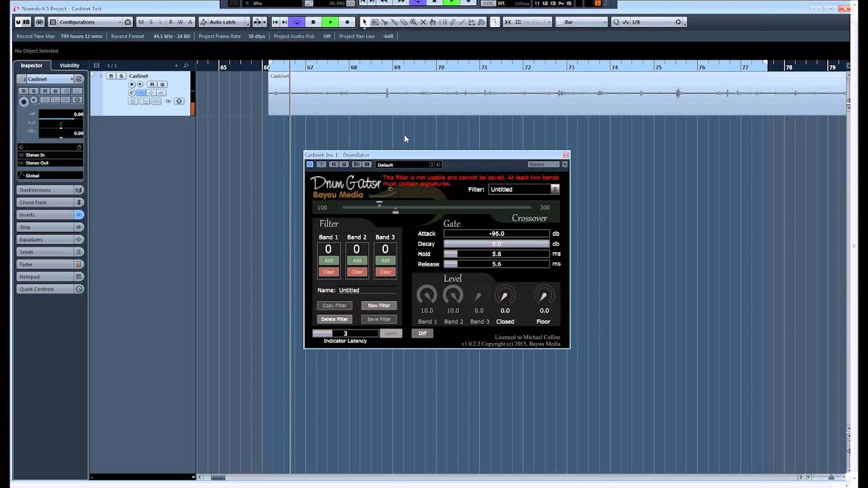This screenshot has height=488, width=868.
Task: Toggle the Cycle loop button in the transport toolbar
Action: tap(297, 22)
